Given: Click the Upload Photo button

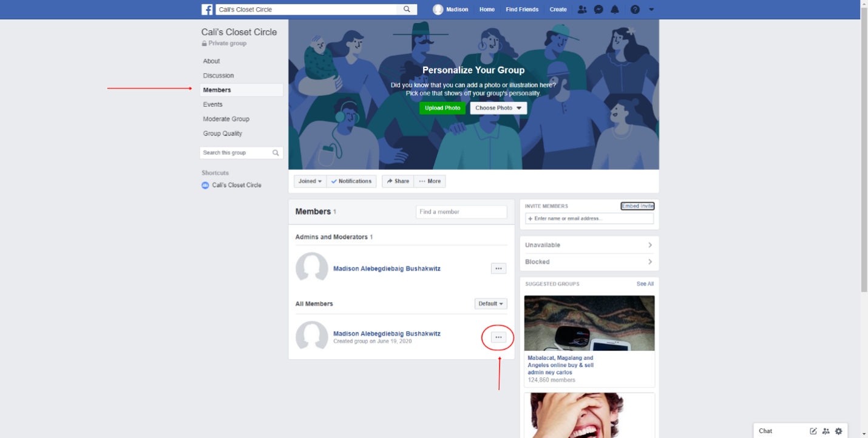Looking at the screenshot, I should click(442, 107).
